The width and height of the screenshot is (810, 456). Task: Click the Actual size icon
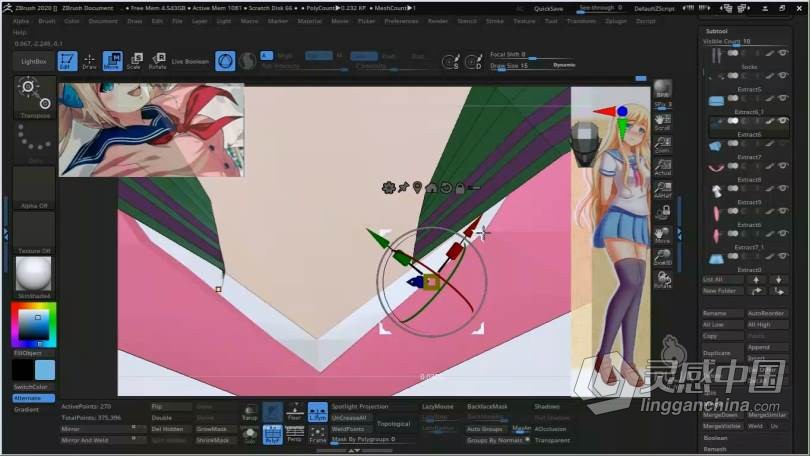tap(662, 167)
